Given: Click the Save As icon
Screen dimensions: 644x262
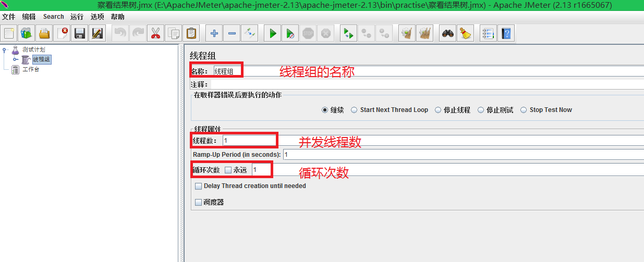Looking at the screenshot, I should coord(98,34).
